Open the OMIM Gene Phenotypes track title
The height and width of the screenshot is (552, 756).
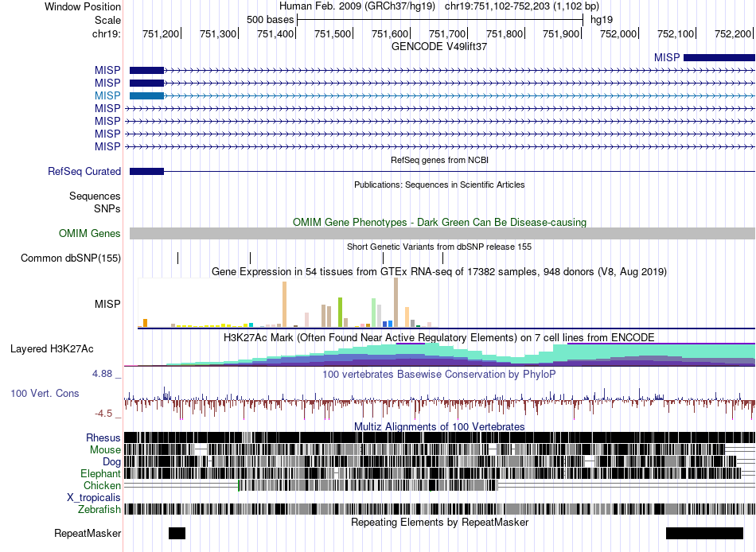click(x=439, y=222)
